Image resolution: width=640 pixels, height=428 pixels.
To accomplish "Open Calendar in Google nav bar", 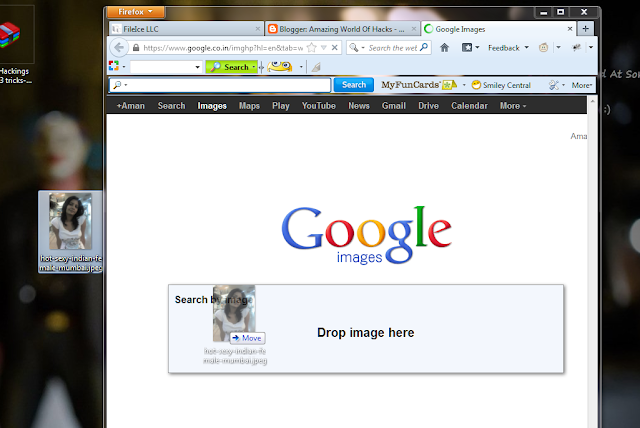I will pyautogui.click(x=469, y=106).
